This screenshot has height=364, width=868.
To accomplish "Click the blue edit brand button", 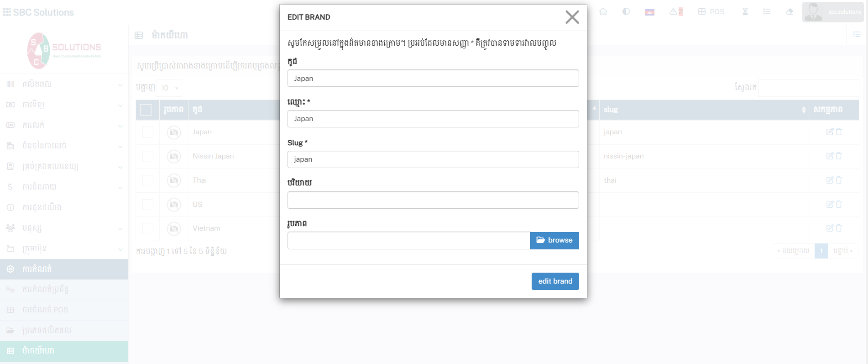I will pos(555,281).
